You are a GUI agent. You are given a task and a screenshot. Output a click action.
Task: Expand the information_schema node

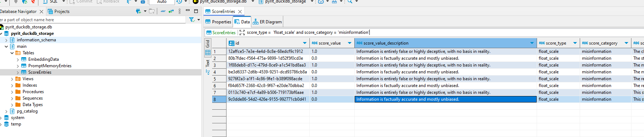(x=6, y=40)
